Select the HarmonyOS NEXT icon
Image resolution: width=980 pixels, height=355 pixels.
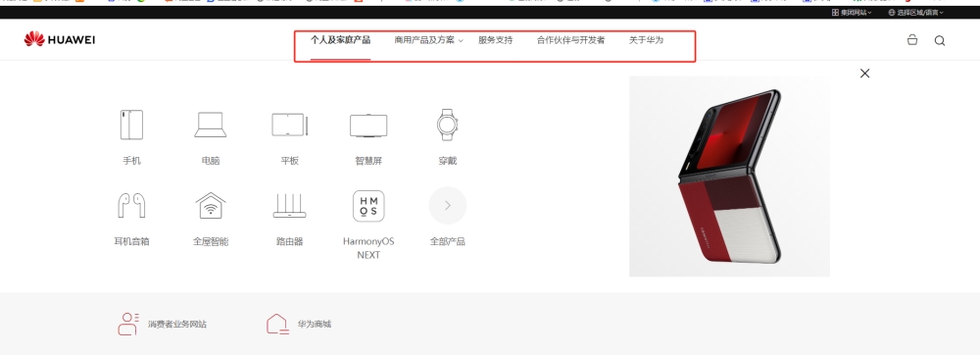tap(368, 206)
